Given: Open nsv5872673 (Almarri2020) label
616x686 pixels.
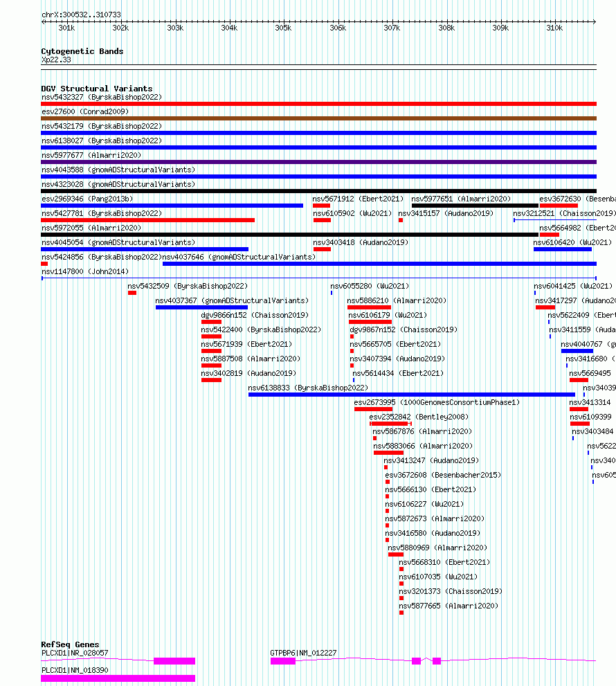Looking at the screenshot, I should (x=435, y=518).
